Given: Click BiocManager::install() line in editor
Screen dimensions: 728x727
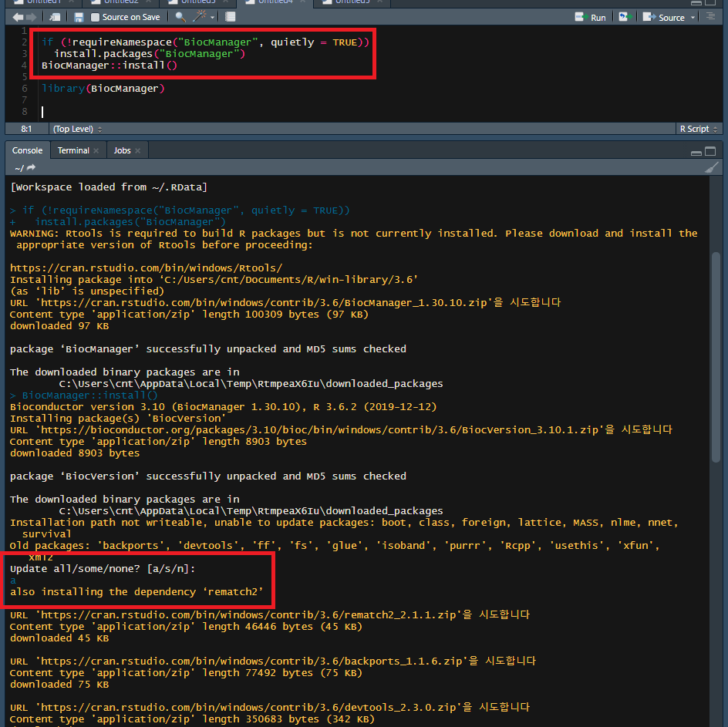Looking at the screenshot, I should click(x=109, y=65).
